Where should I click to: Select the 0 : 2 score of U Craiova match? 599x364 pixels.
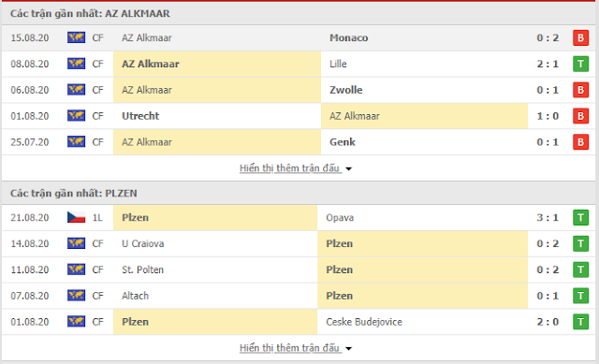[548, 243]
